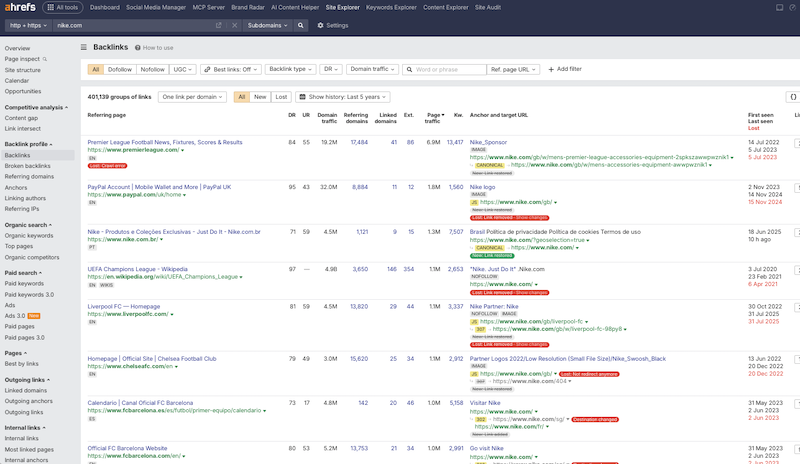Open PayPal Account referring page link
800x464 pixels.
click(x=159, y=187)
